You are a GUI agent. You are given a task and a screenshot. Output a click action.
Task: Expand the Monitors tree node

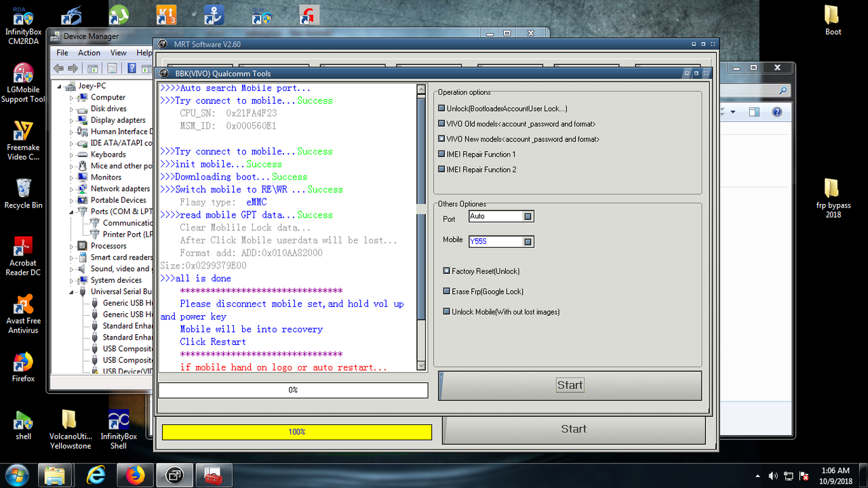point(71,178)
